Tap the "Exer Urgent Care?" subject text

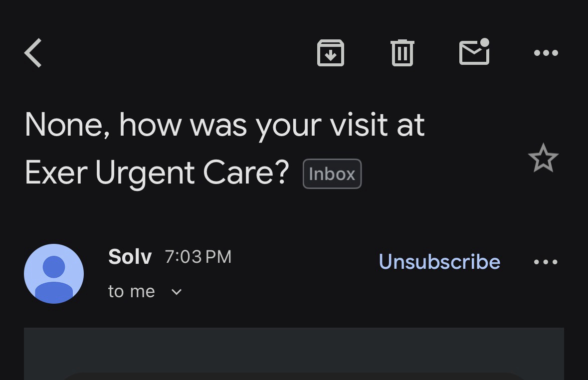(157, 173)
